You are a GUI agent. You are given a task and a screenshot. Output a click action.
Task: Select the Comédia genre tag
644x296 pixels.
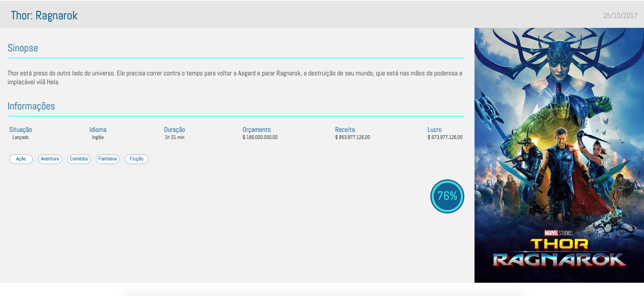[x=79, y=159]
